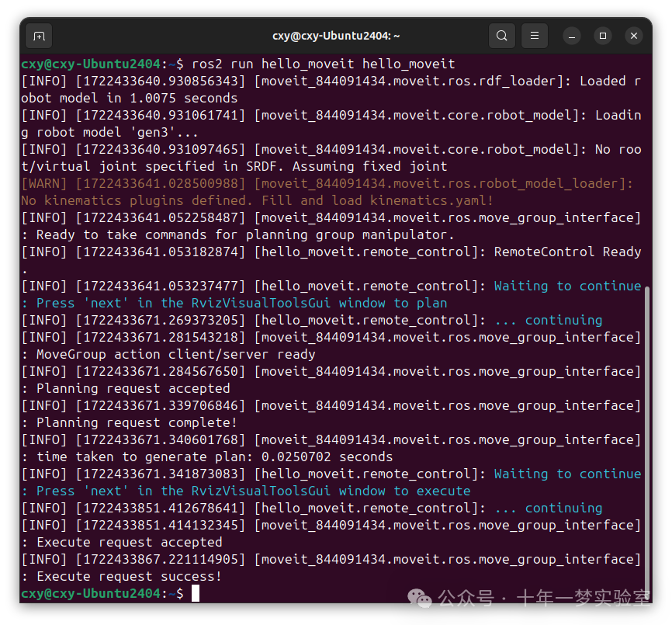Click text 'Execute request accepted'

(x=129, y=543)
